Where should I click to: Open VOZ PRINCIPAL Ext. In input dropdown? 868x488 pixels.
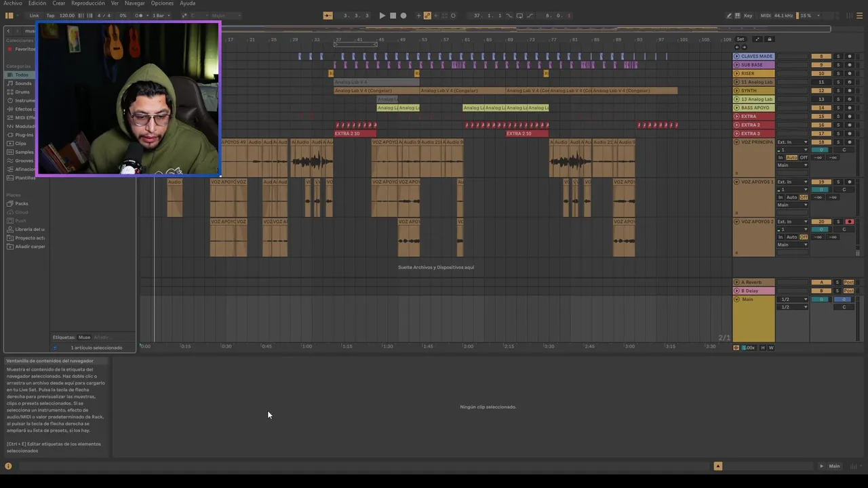[792, 142]
